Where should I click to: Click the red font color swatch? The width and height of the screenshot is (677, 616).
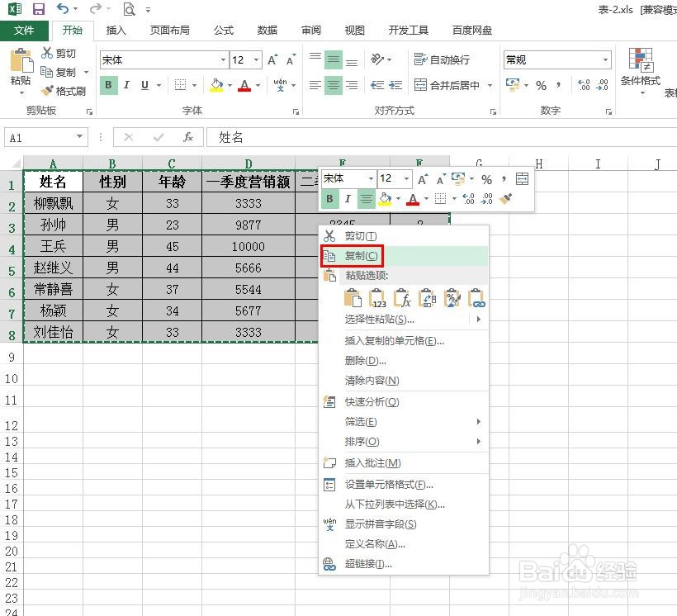click(412, 200)
